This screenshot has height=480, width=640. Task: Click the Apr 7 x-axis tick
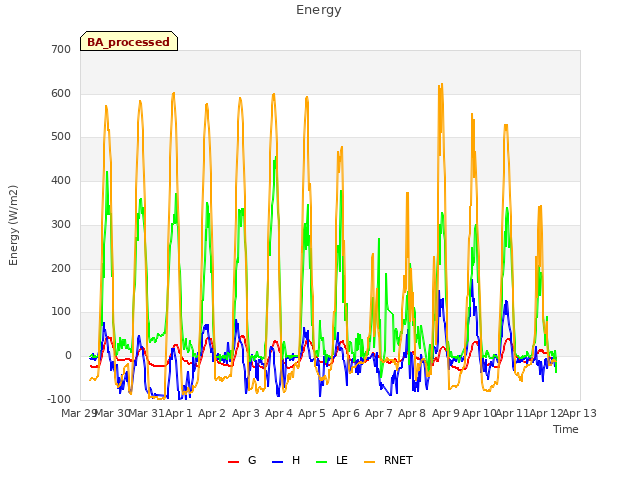(x=379, y=413)
